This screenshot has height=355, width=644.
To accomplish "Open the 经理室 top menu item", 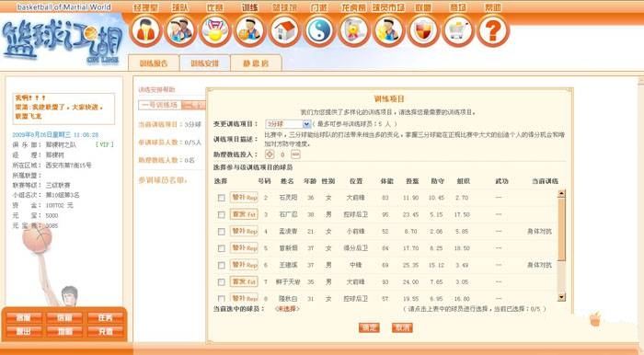I will point(145,7).
